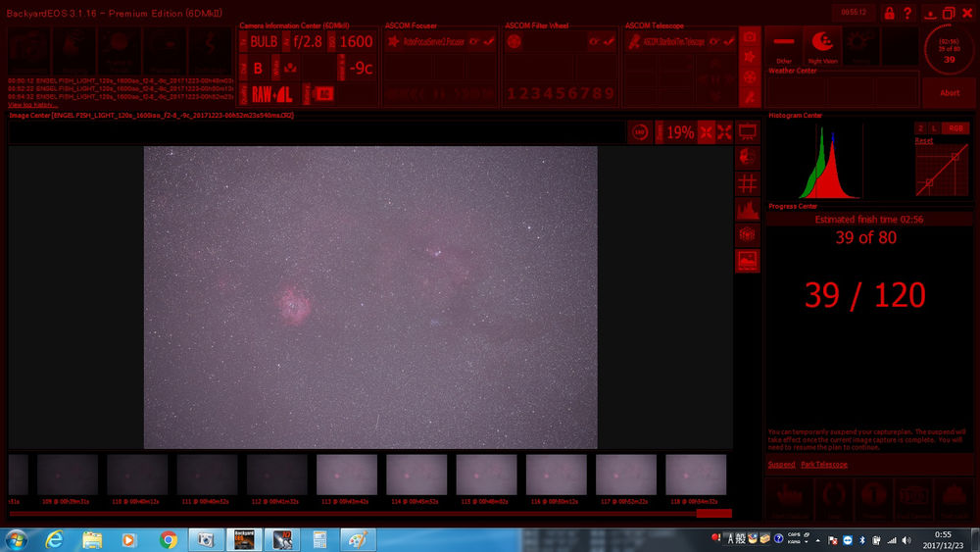Screen dimensions: 980x552
Task: Click the ASCOM Focuser star icon
Action: [393, 42]
